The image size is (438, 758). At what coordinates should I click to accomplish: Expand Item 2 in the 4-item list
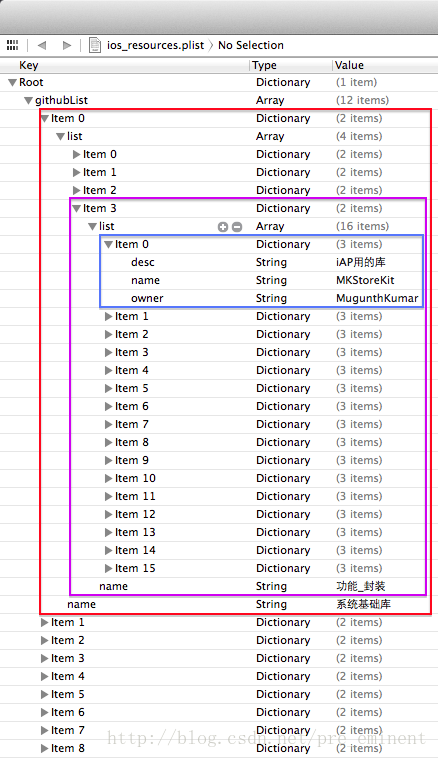pyautogui.click(x=76, y=190)
